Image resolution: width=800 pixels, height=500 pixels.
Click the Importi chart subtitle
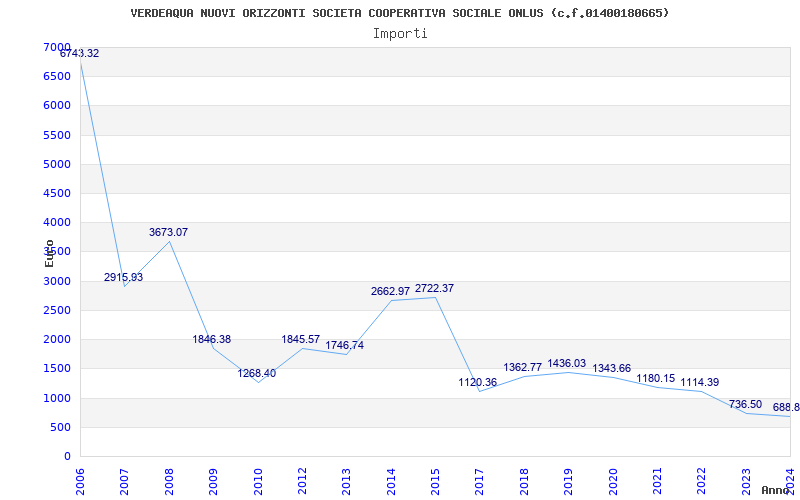point(400,34)
